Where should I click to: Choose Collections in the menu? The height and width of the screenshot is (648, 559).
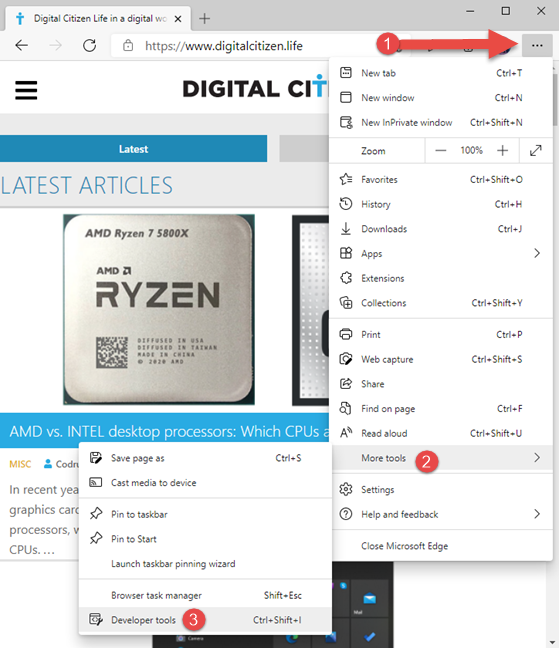coord(441,303)
